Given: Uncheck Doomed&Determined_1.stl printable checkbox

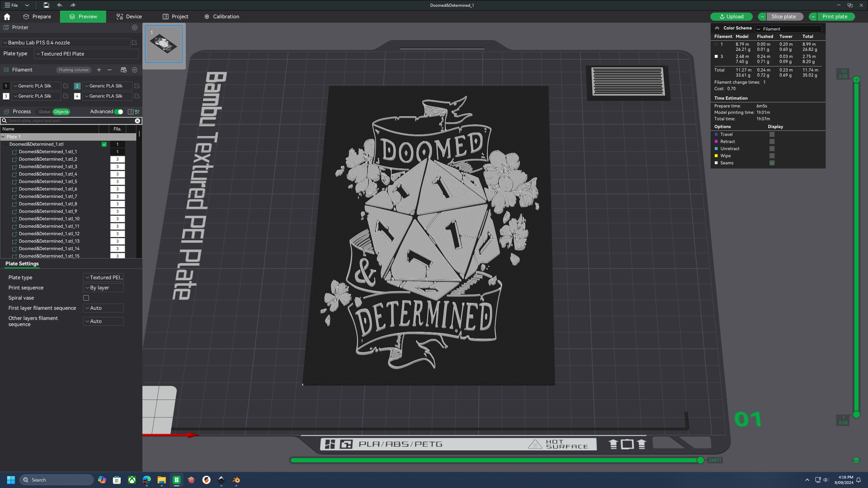Looking at the screenshot, I should 104,144.
